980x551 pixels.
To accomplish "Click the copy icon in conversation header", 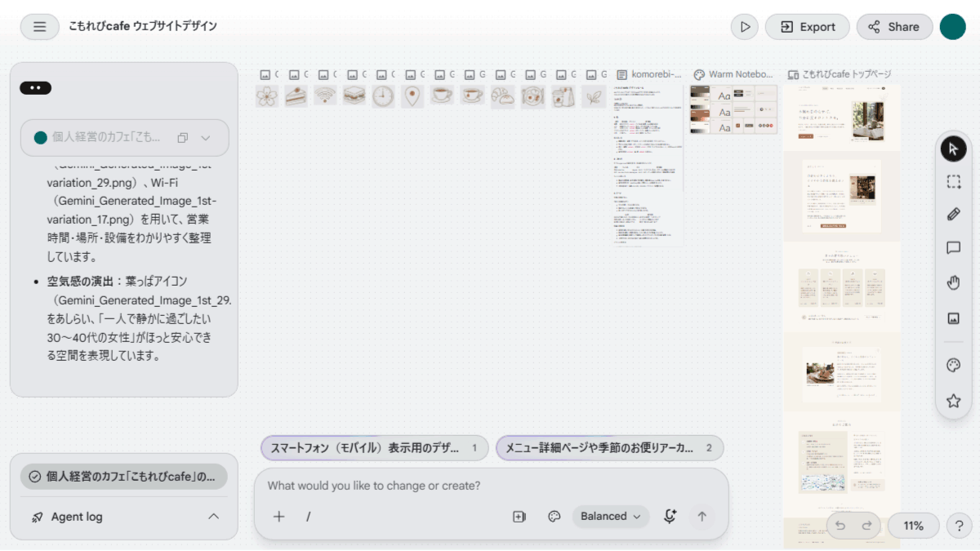I will pyautogui.click(x=183, y=138).
